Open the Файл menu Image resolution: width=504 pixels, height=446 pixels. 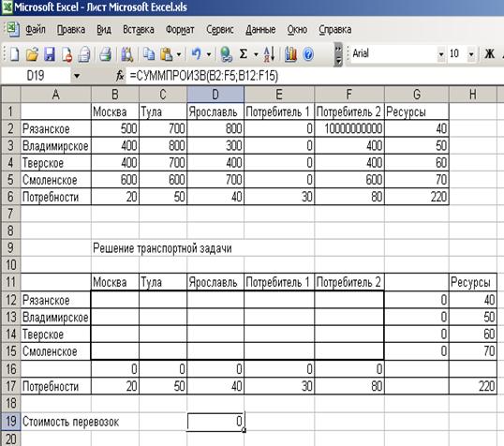[x=36, y=30]
